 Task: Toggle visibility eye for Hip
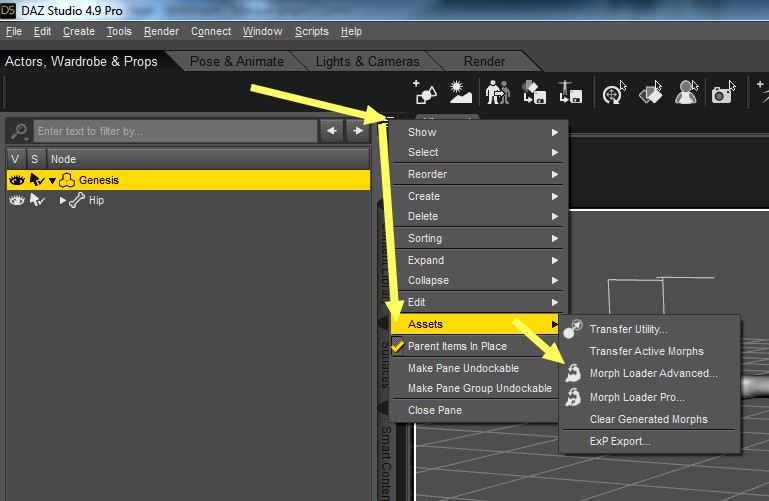coord(17,200)
